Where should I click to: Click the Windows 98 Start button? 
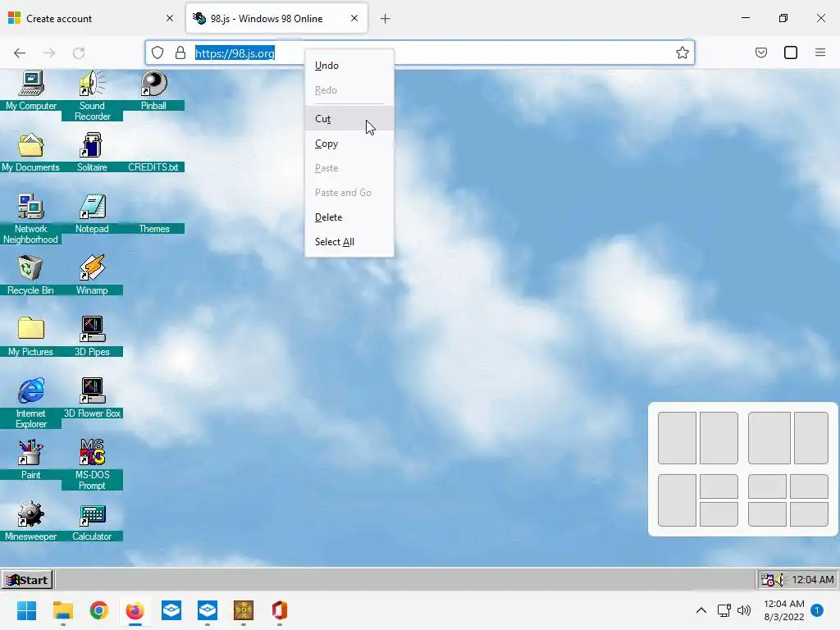click(x=27, y=580)
